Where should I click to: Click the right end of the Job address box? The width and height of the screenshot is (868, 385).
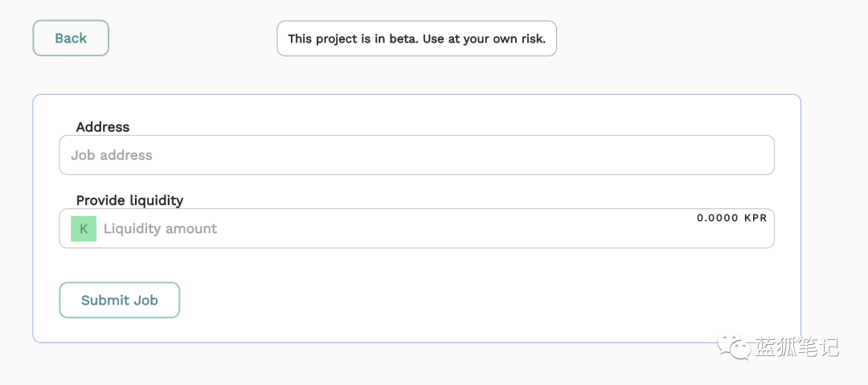pyautogui.click(x=755, y=155)
